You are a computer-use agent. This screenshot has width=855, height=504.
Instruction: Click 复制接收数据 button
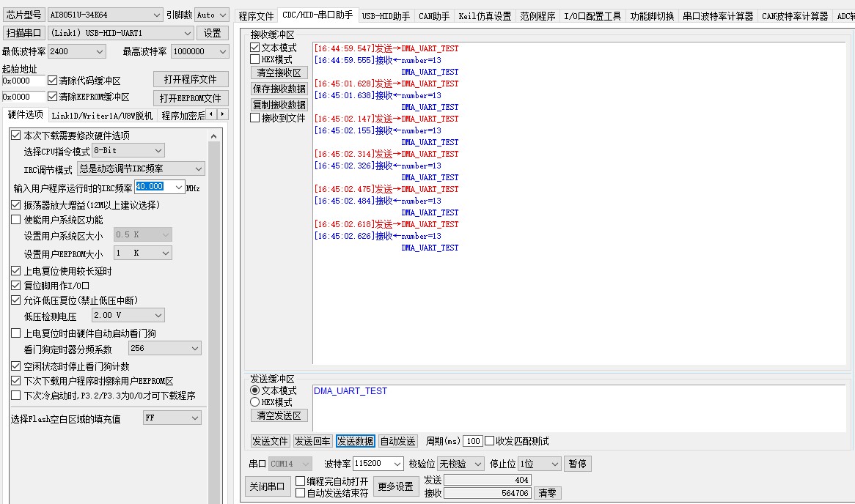coord(279,105)
